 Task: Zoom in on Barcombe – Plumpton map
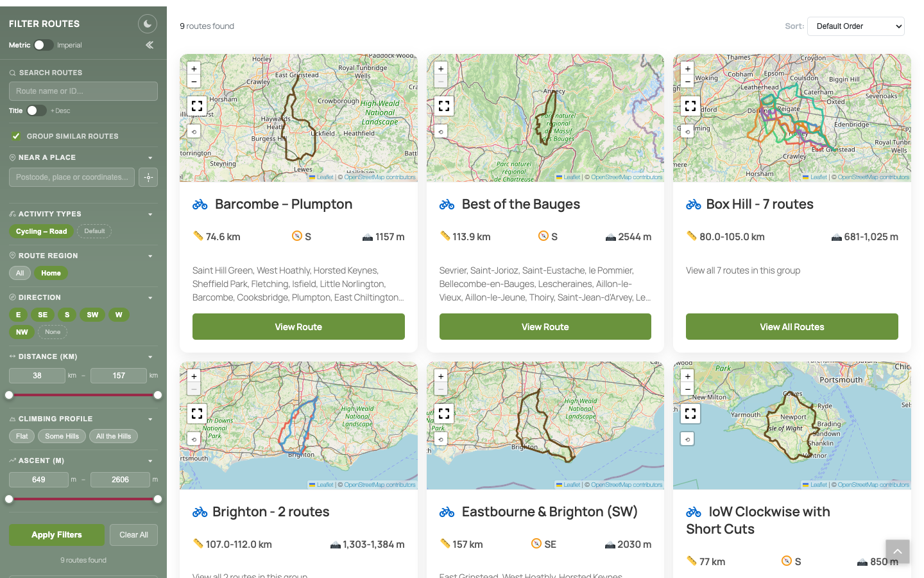click(194, 69)
